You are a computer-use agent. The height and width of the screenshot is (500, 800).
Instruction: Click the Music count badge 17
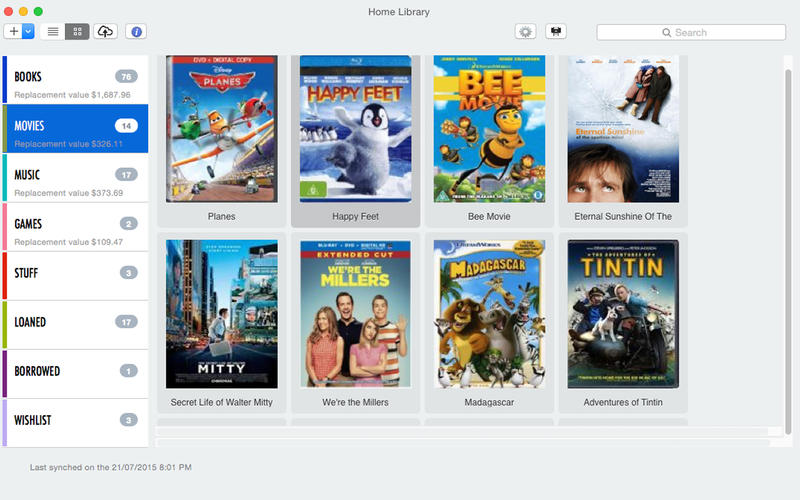[x=126, y=174]
